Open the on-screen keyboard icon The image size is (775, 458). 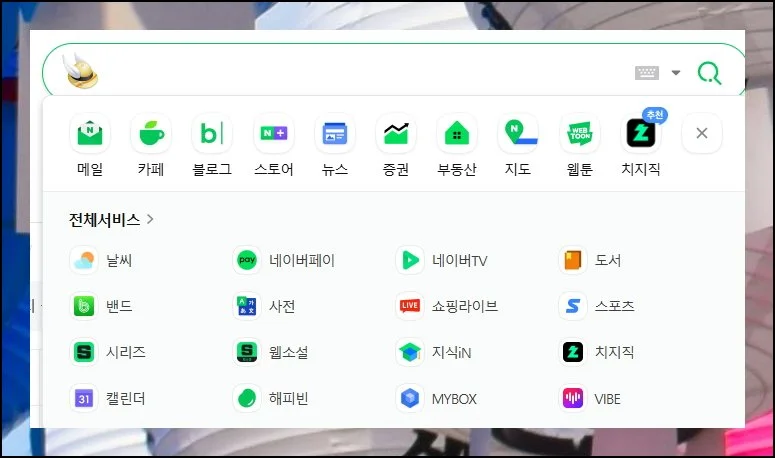point(646,73)
